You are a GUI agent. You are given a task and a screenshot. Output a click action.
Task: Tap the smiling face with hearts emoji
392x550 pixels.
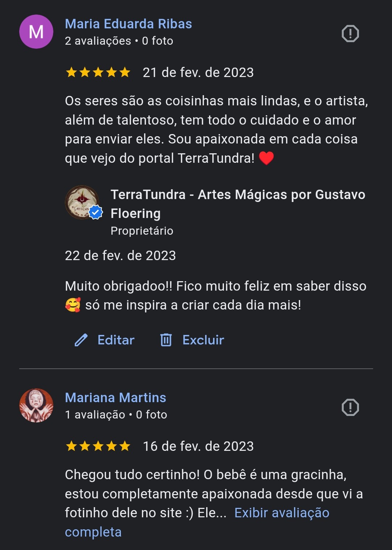[73, 305]
